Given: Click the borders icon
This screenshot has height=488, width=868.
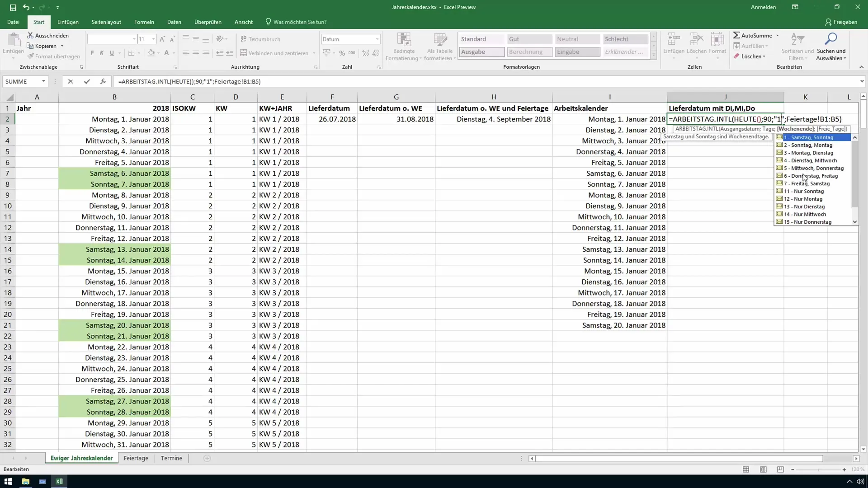Looking at the screenshot, I should coord(131,53).
